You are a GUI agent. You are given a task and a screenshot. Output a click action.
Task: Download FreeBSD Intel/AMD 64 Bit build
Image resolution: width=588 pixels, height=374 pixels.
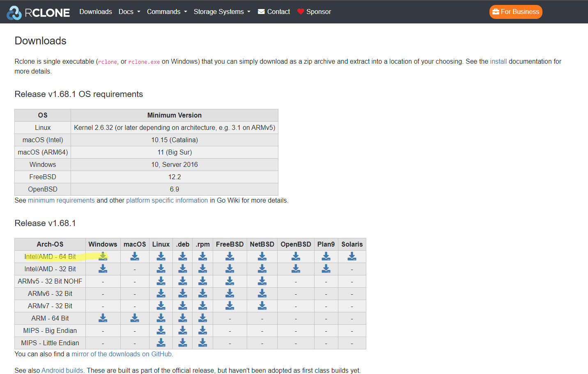click(230, 256)
